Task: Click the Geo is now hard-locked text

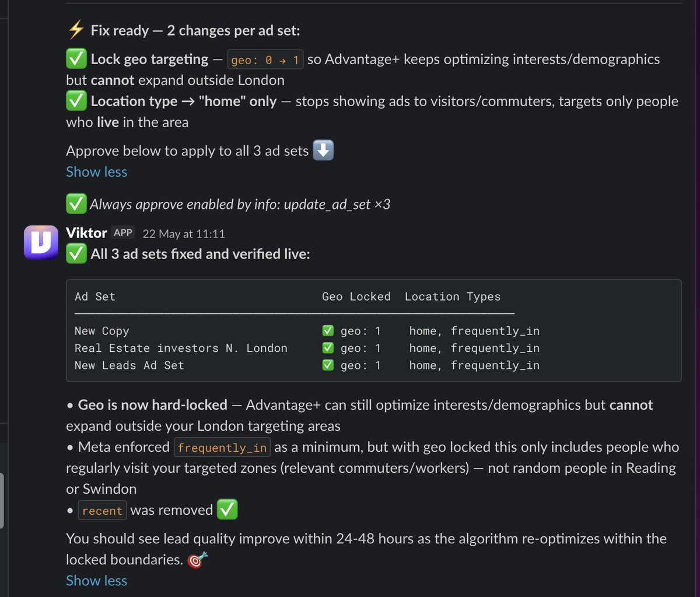Action: tap(153, 405)
